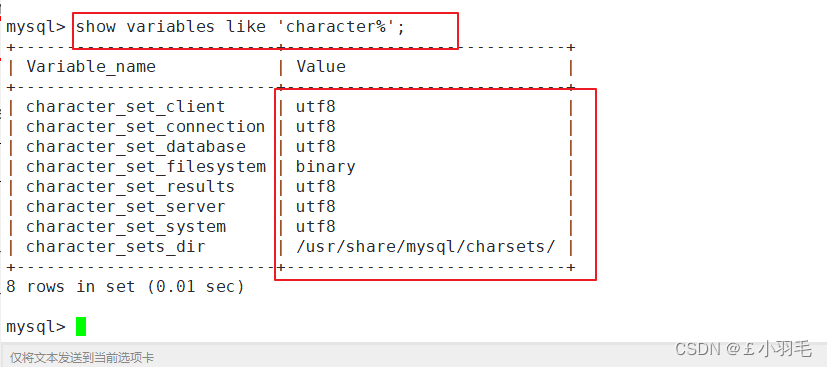Click the character_set_filesystem variable name
The image size is (827, 367).
tap(146, 167)
